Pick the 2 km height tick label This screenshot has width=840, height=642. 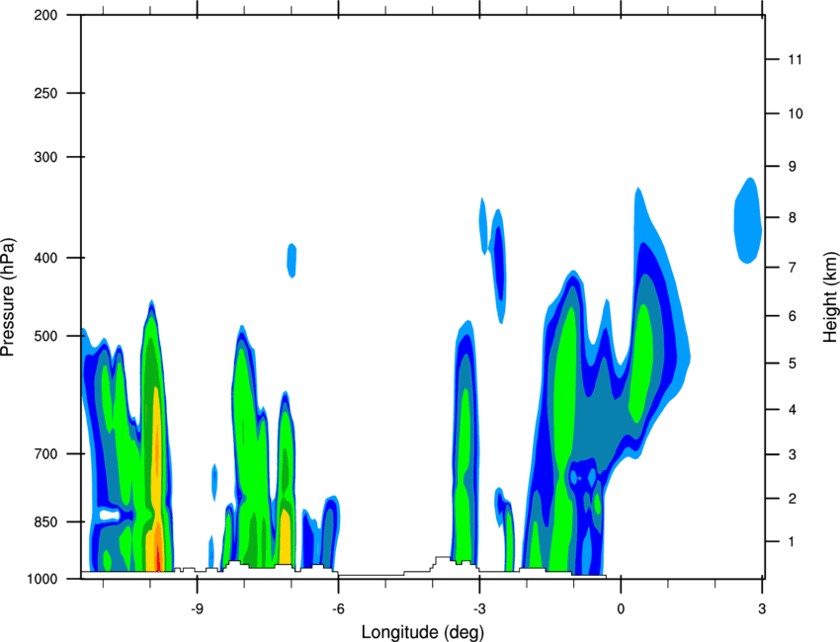[793, 499]
